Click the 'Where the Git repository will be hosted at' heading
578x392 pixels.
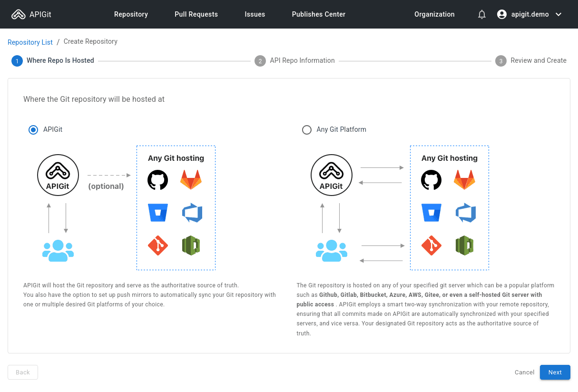(x=94, y=99)
